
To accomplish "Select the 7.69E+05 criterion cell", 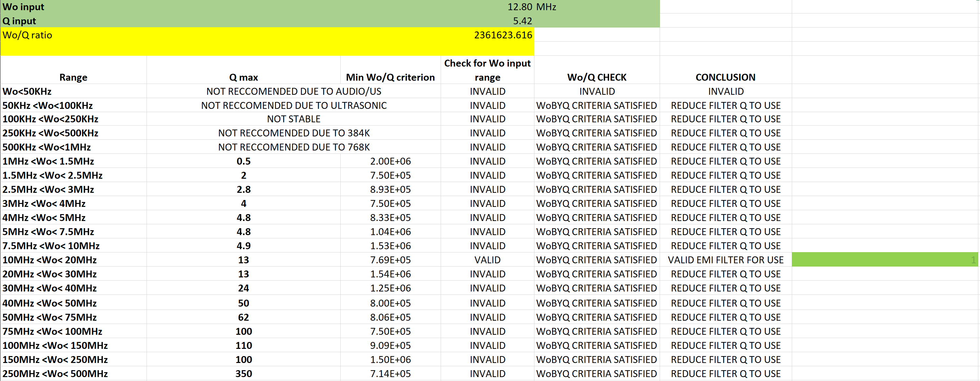I will [x=390, y=260].
